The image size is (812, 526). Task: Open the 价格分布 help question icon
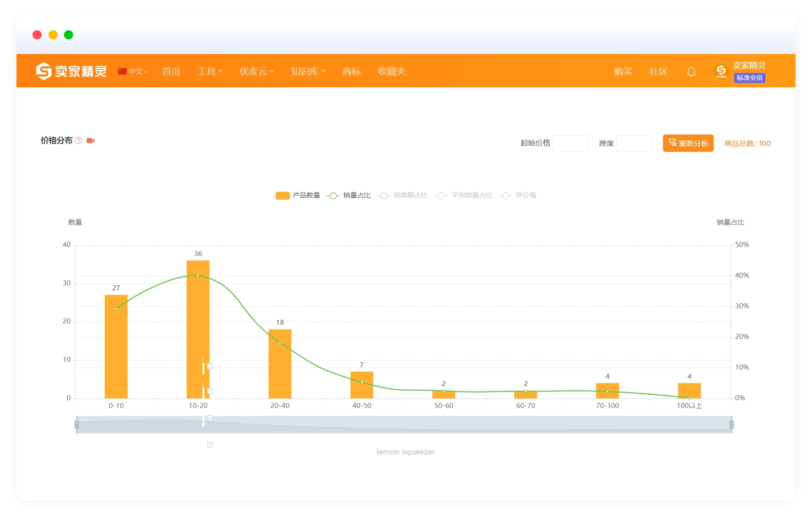78,140
